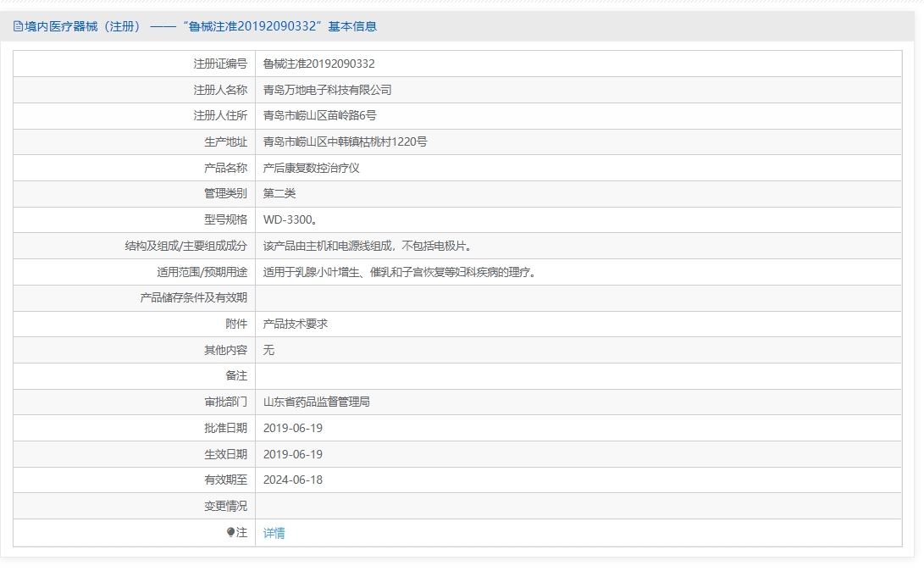Click the 适用范围/预期用途 label
Viewport: 924px width, 577px height.
pos(202,272)
